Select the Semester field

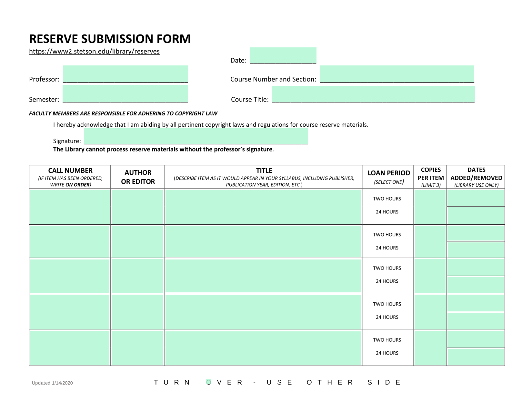coord(125,94)
